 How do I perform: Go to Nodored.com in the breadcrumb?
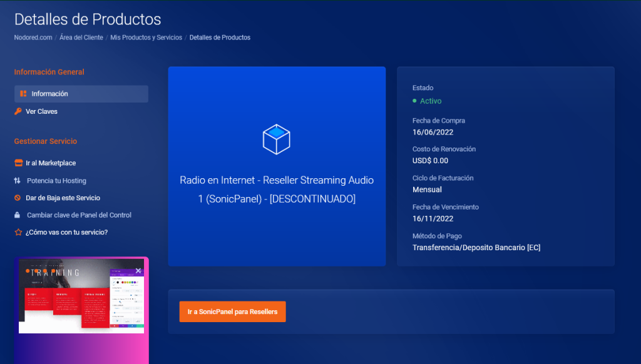[33, 38]
